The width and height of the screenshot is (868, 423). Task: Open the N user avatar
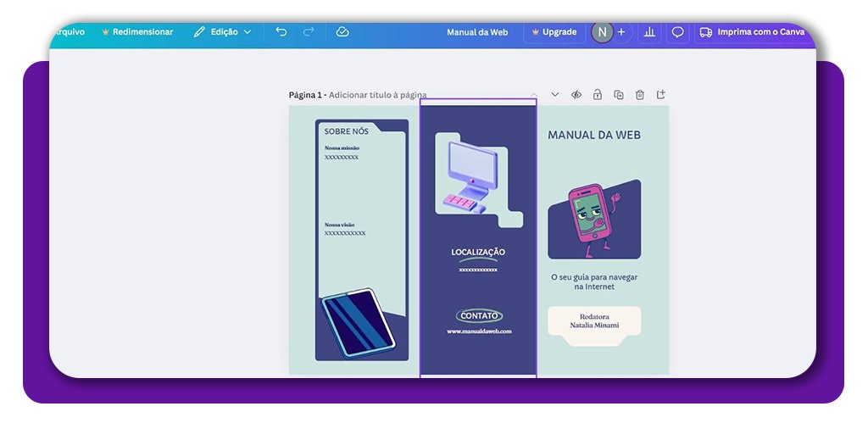602,32
